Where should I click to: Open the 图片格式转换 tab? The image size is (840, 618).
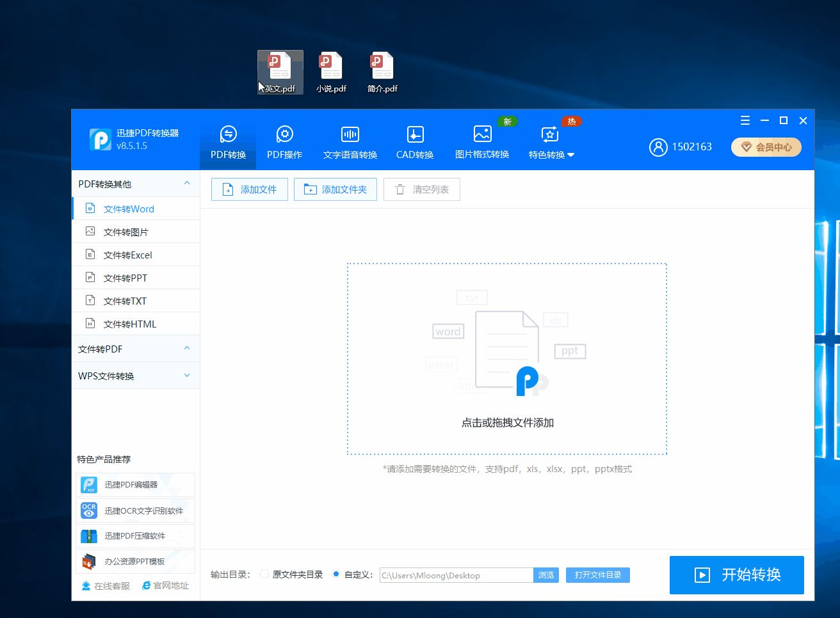click(x=482, y=142)
